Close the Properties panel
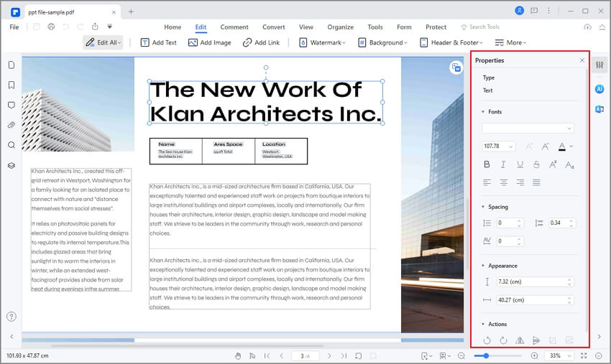This screenshot has width=611, height=364. tap(582, 60)
